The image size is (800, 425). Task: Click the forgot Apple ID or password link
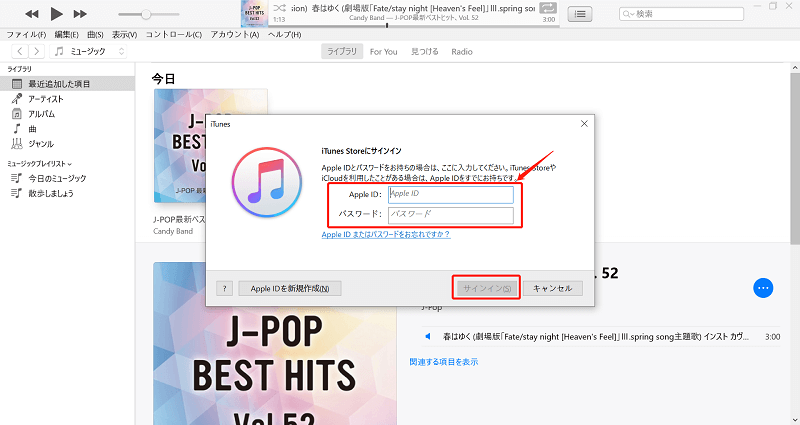point(386,235)
